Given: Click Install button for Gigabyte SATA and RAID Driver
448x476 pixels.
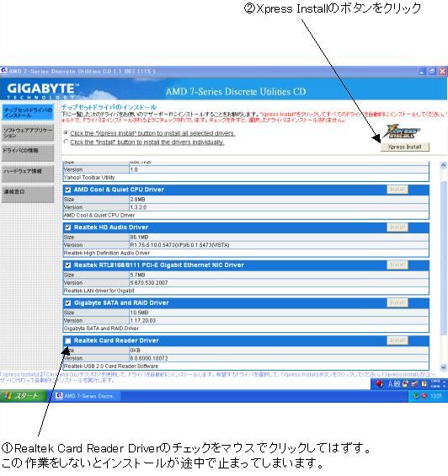Looking at the screenshot, I should 397,302.
